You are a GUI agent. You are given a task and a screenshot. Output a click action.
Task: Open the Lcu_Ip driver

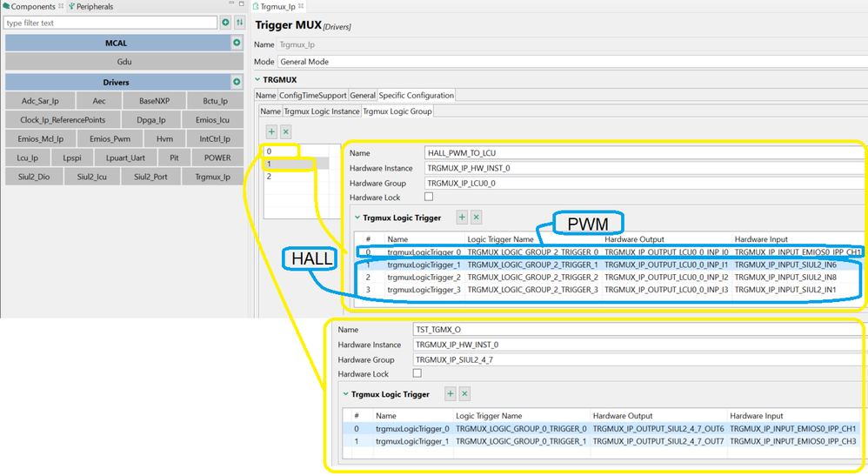[27, 158]
